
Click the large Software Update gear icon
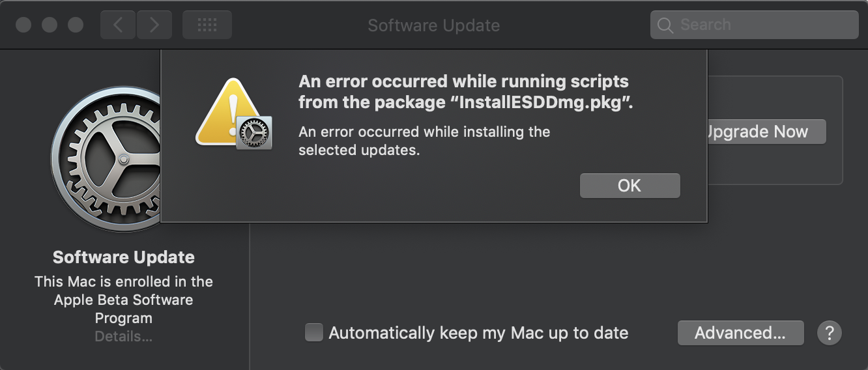click(x=106, y=158)
